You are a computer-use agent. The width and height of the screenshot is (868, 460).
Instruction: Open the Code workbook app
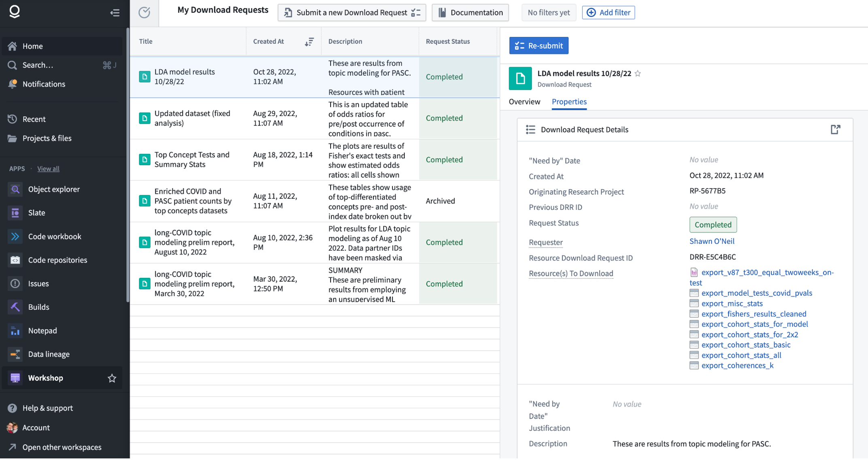point(55,236)
